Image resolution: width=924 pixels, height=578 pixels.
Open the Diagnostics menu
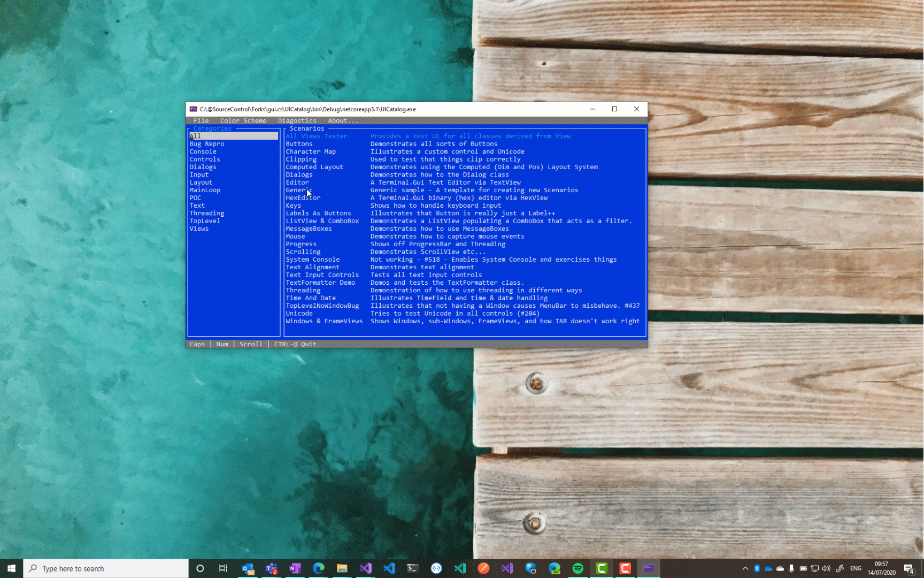pos(297,121)
